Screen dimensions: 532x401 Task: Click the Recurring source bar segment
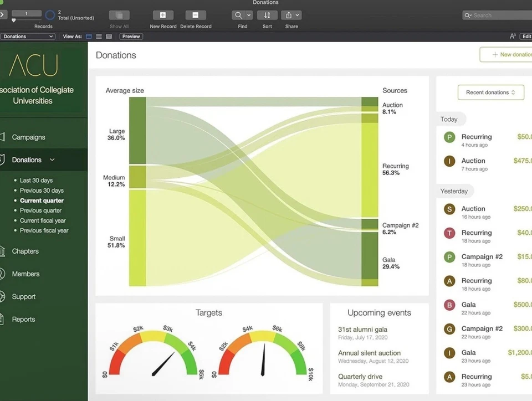point(370,170)
